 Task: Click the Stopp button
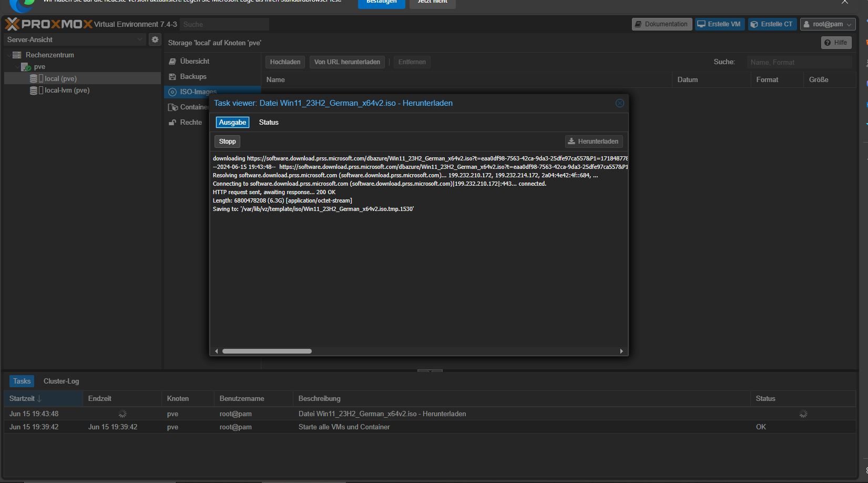click(227, 142)
